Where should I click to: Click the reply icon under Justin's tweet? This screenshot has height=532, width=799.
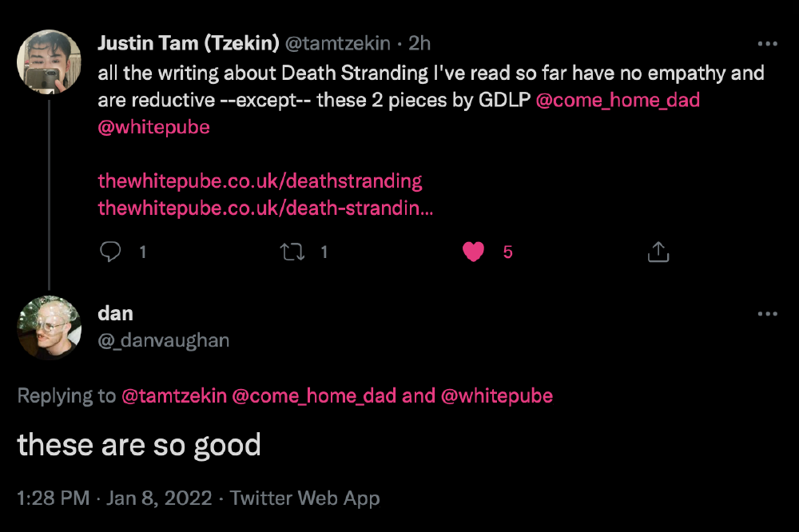[x=110, y=252]
